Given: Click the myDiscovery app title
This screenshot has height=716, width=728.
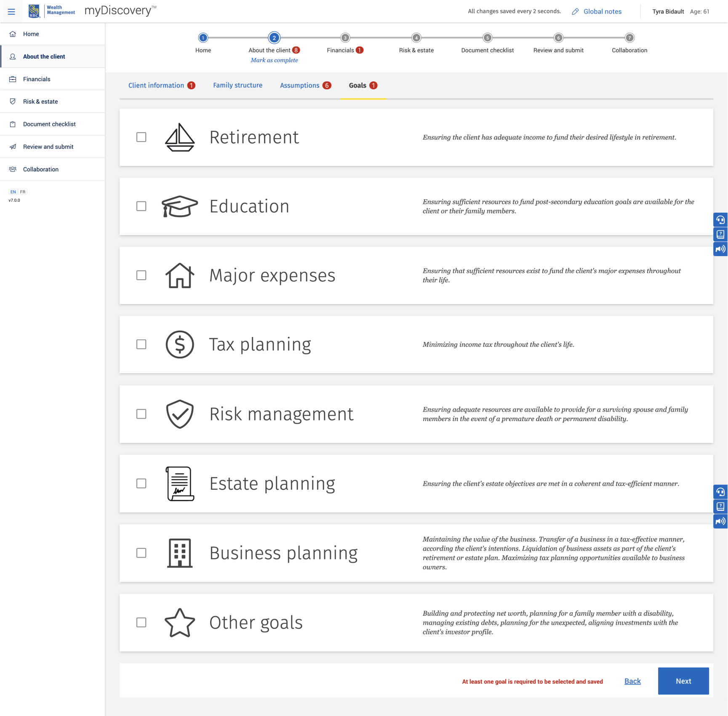Looking at the screenshot, I should click(x=120, y=11).
